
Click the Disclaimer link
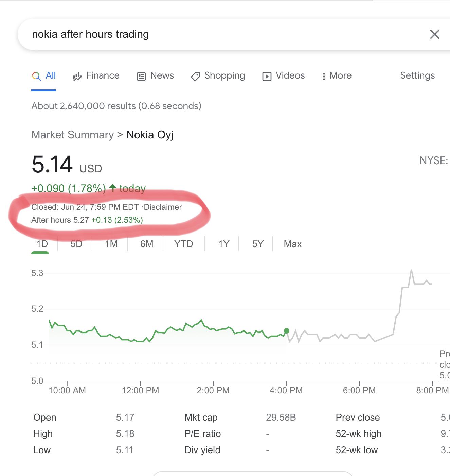click(163, 207)
